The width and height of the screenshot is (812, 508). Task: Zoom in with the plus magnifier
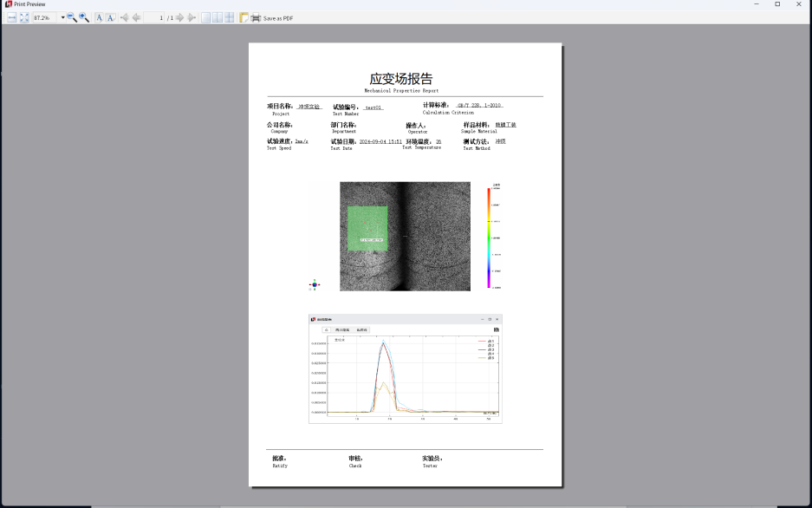tap(84, 17)
